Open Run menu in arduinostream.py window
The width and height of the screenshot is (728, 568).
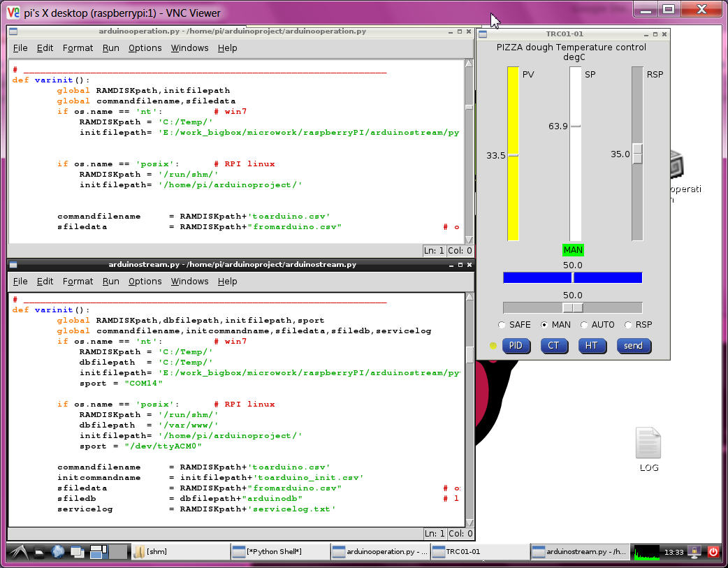pos(110,282)
